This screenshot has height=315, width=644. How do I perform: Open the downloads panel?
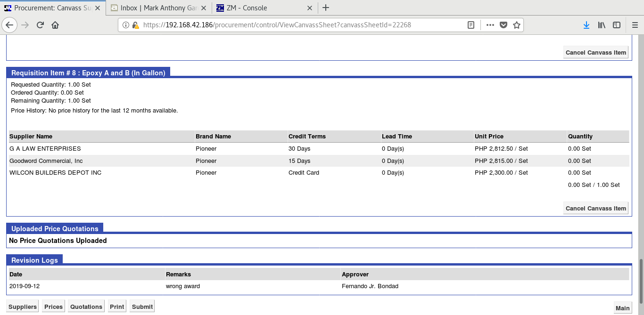(x=586, y=25)
